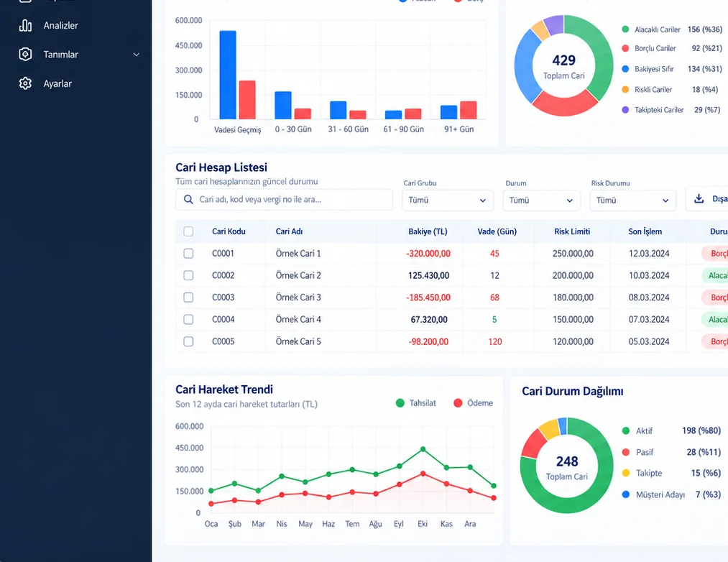Sort by Cari Kodu column header
The image size is (728, 562).
[x=229, y=231]
